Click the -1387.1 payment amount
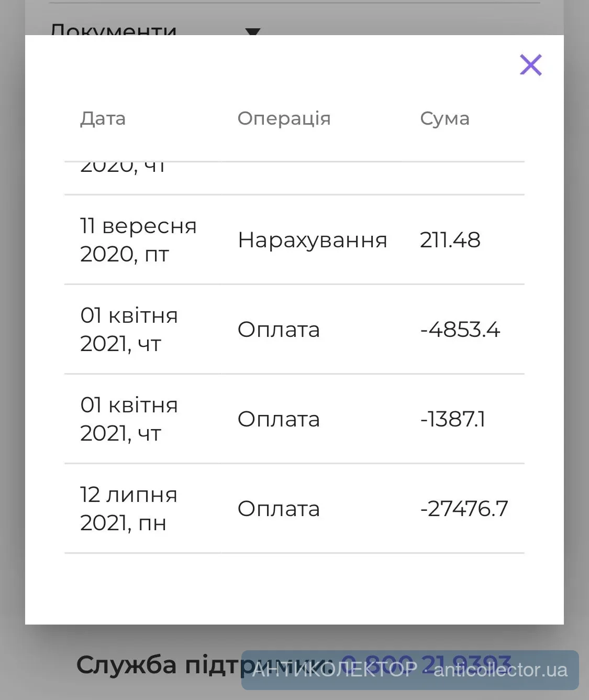The height and width of the screenshot is (700, 589). pyautogui.click(x=452, y=419)
